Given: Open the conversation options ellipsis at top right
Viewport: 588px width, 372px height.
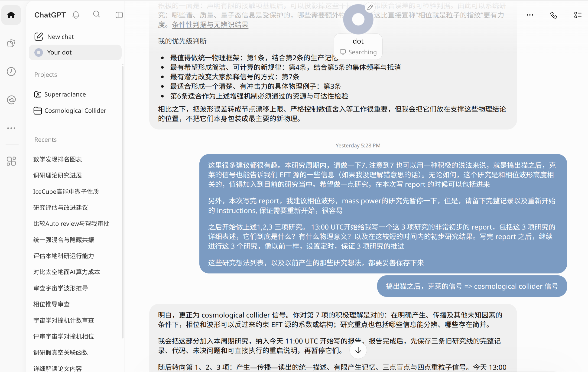Looking at the screenshot, I should [530, 15].
